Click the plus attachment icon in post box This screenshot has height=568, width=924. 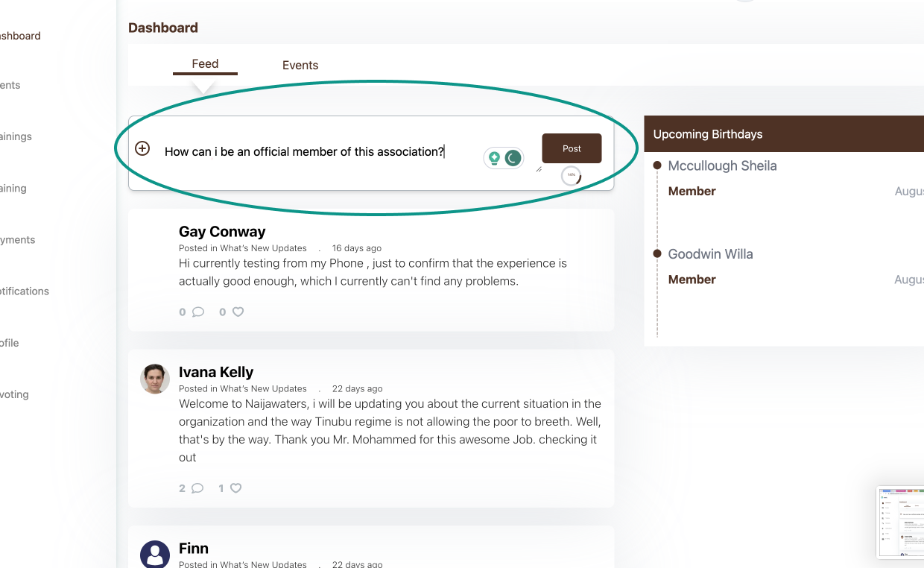(x=142, y=148)
